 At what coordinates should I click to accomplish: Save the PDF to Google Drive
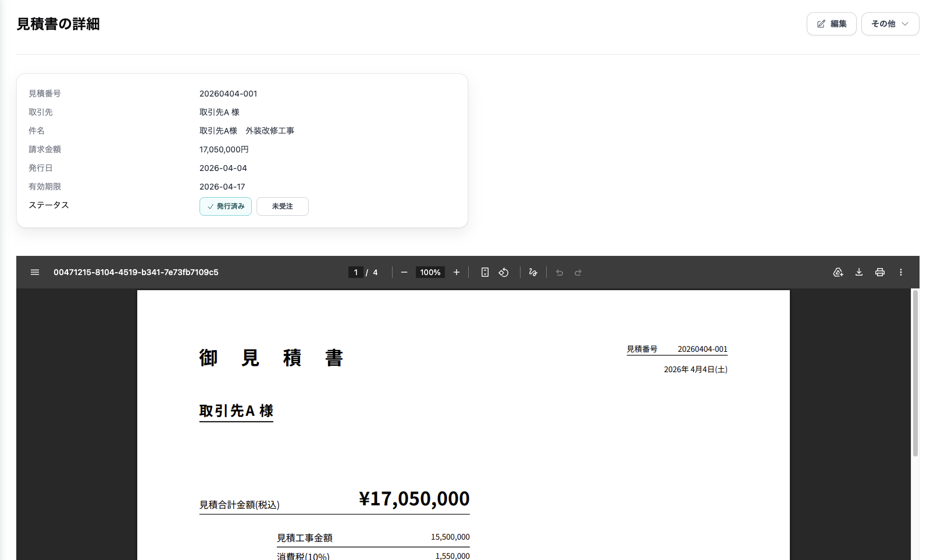coord(838,272)
